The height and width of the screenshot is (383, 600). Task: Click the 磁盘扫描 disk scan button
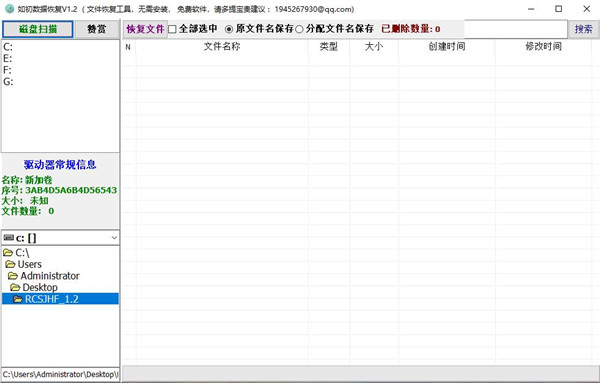tap(38, 29)
